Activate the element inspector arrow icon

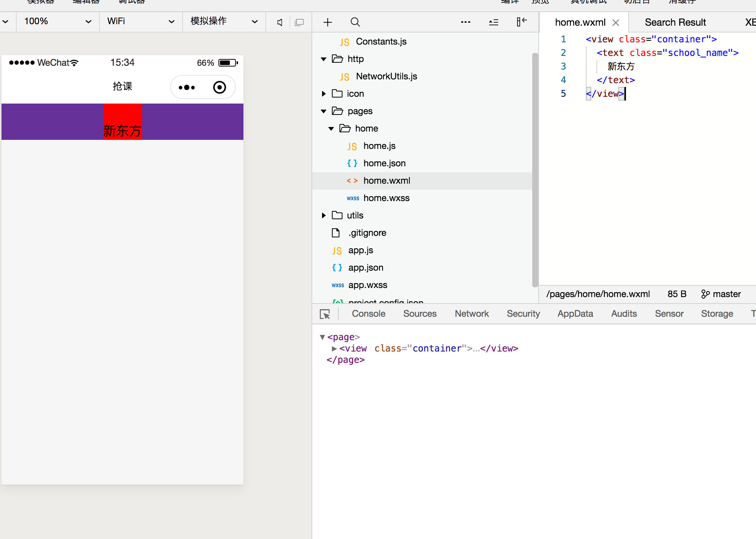tap(325, 314)
